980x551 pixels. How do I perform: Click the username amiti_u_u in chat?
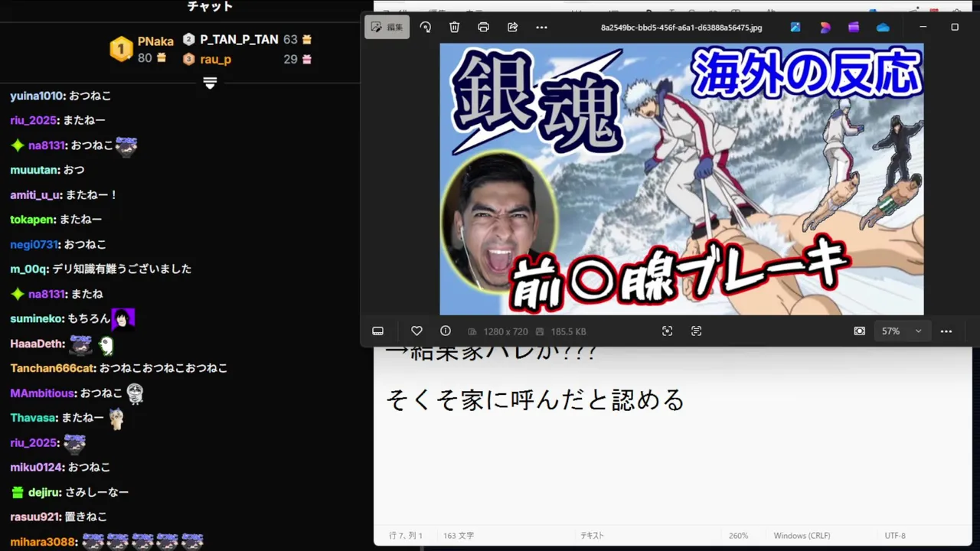click(35, 195)
